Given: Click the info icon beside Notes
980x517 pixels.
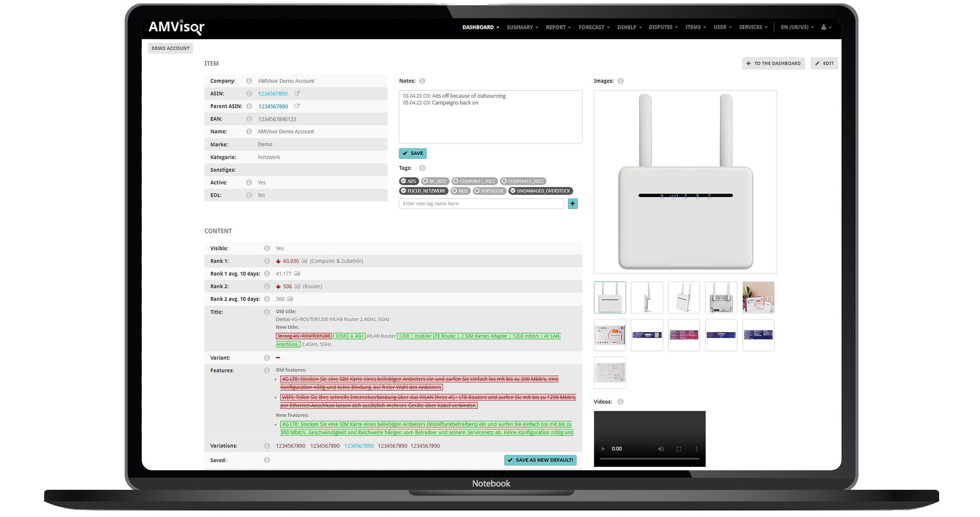Looking at the screenshot, I should 422,81.
